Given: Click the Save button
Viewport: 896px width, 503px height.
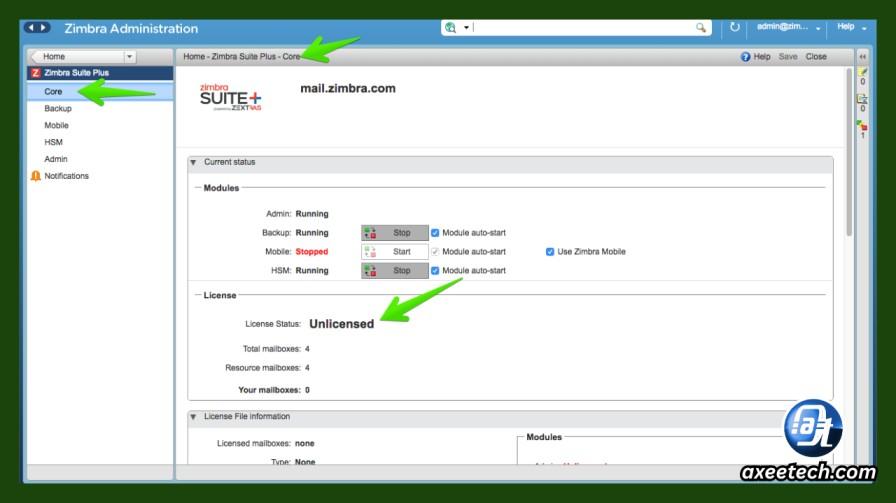Looking at the screenshot, I should [787, 57].
